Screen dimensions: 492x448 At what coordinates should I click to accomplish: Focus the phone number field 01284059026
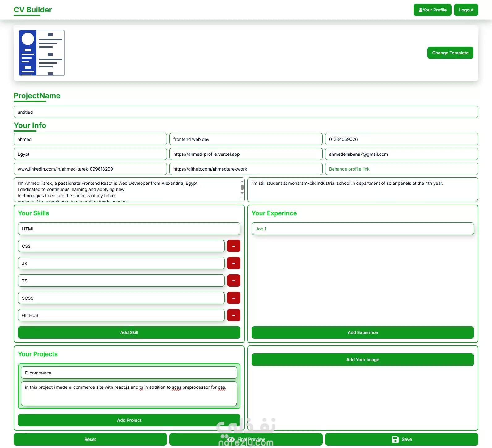[x=402, y=139]
